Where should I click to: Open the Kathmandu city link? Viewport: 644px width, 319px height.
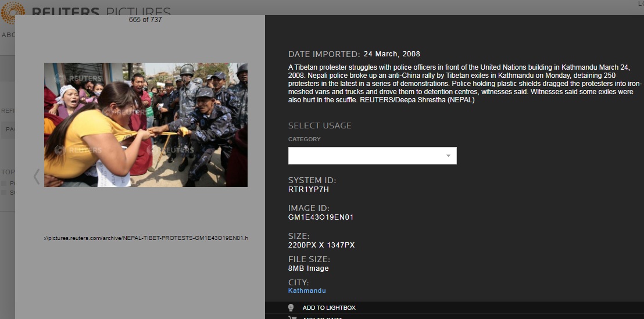pos(307,291)
